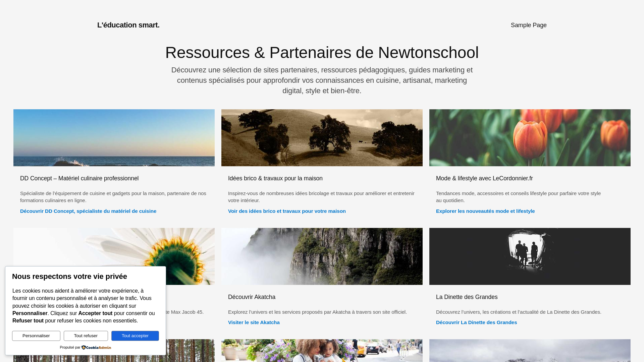Click heading Mode & lifestyle avec LeCordonnier.fr

[x=484, y=178]
